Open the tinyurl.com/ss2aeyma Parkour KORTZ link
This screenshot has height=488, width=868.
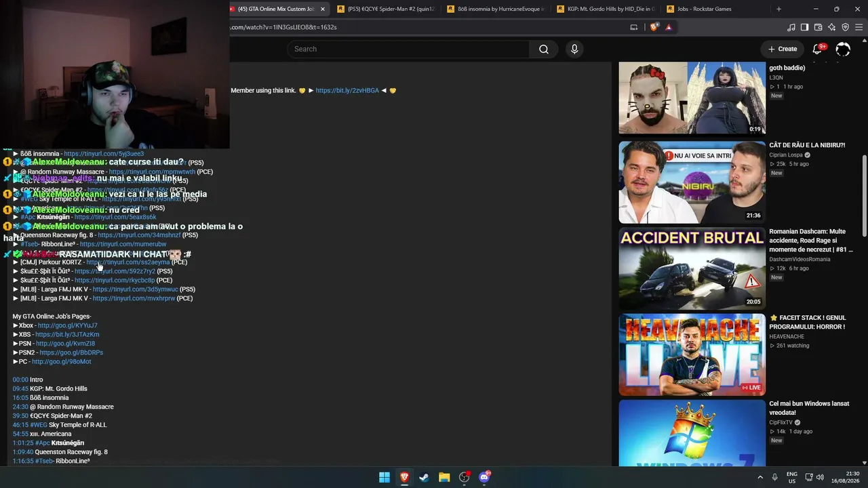128,262
